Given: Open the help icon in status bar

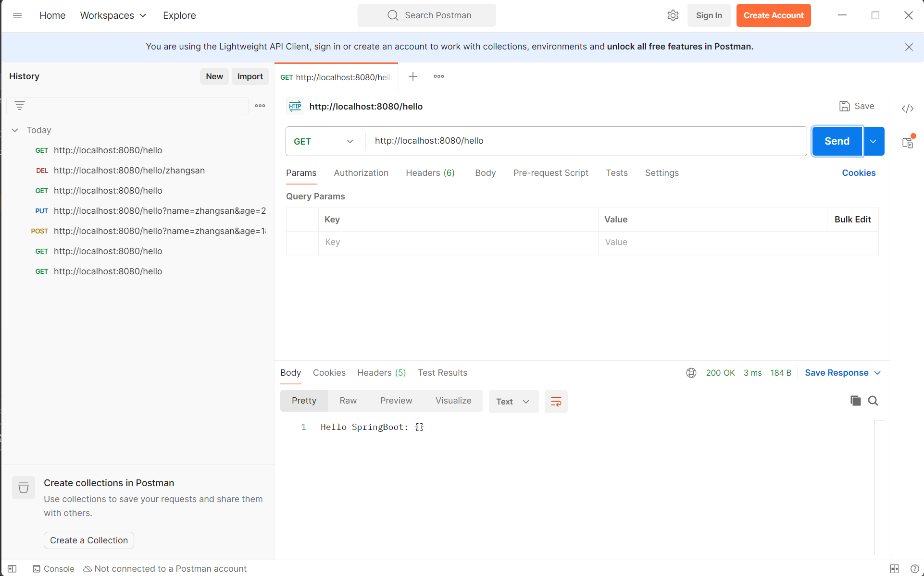Looking at the screenshot, I should tap(915, 569).
